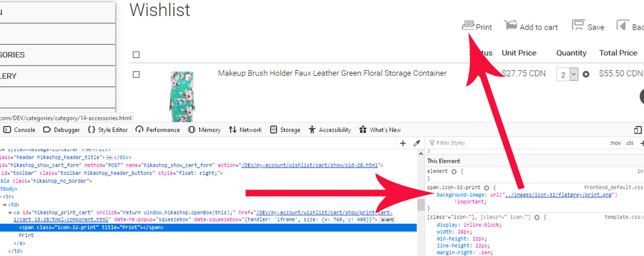Click the Add to cart text link
The height and width of the screenshot is (256, 644).
[x=539, y=28]
